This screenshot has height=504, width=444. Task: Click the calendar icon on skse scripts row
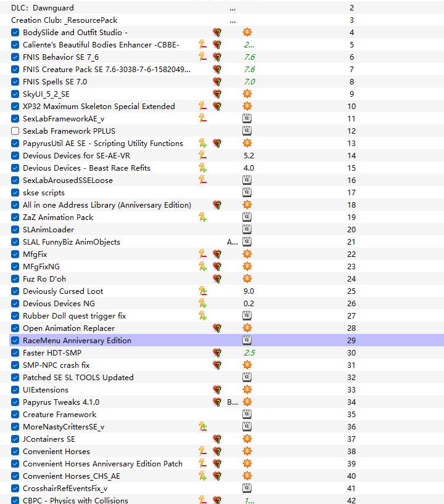247,192
